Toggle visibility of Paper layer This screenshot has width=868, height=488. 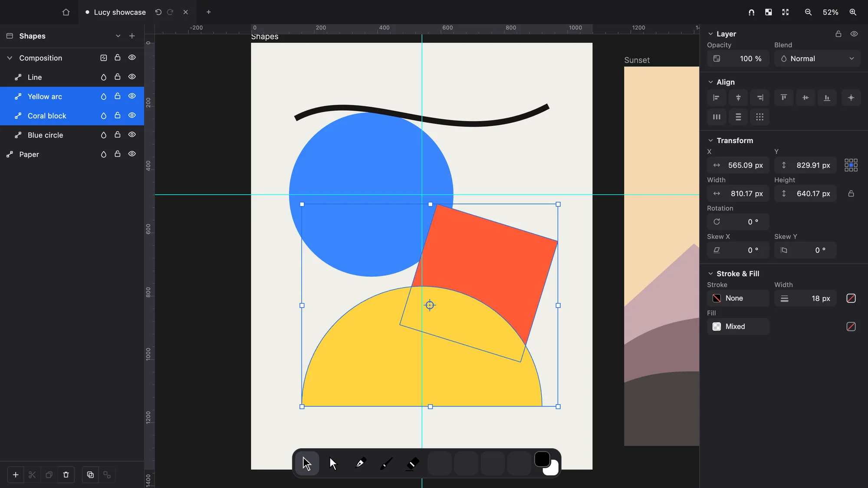pyautogui.click(x=132, y=154)
